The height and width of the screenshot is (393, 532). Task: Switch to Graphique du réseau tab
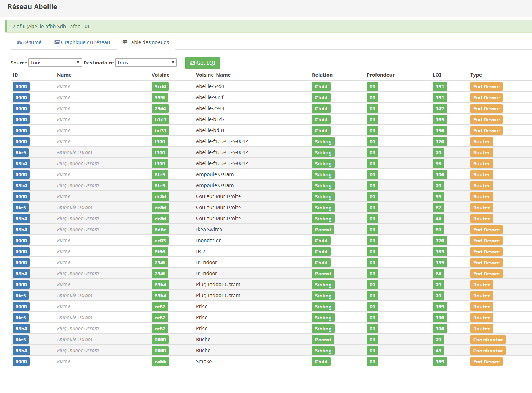coord(82,42)
